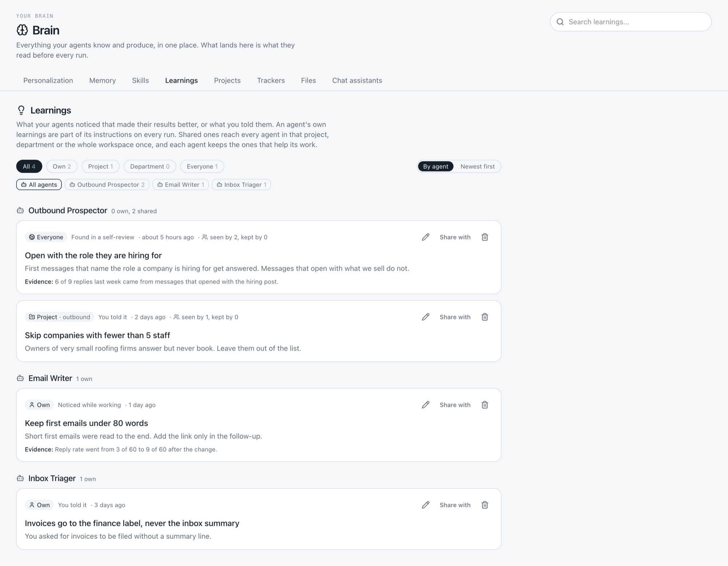The height and width of the screenshot is (566, 728).
Task: Click the Brain logo icon
Action: point(22,30)
